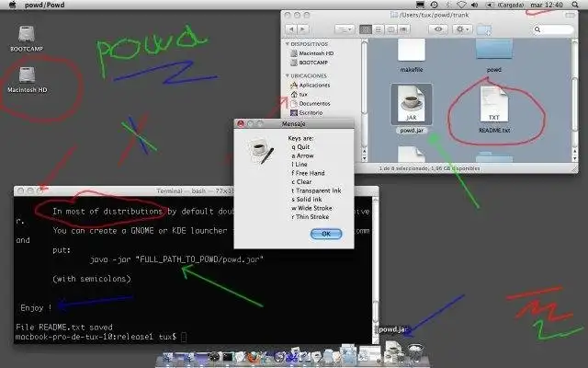The height and width of the screenshot is (368, 588).
Task: Open Spotlight search in the menu bar
Action: click(x=575, y=5)
